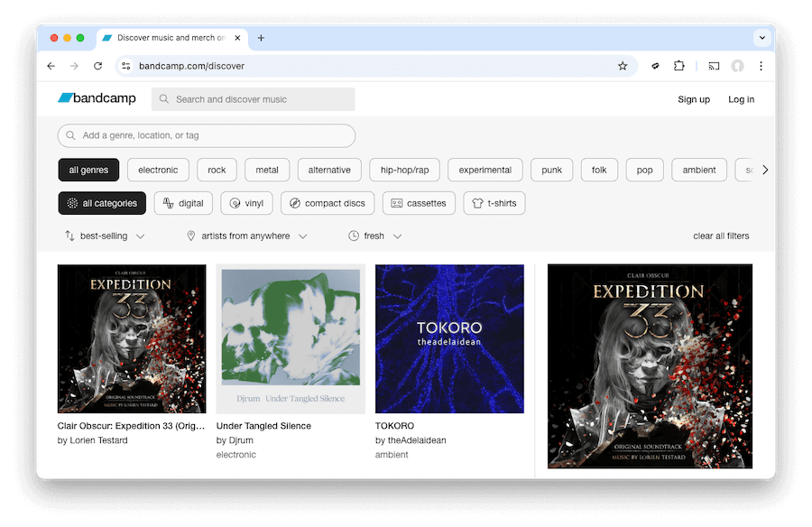Focus the Add a genre, location, or tag field
The height and width of the screenshot is (527, 812).
point(207,135)
